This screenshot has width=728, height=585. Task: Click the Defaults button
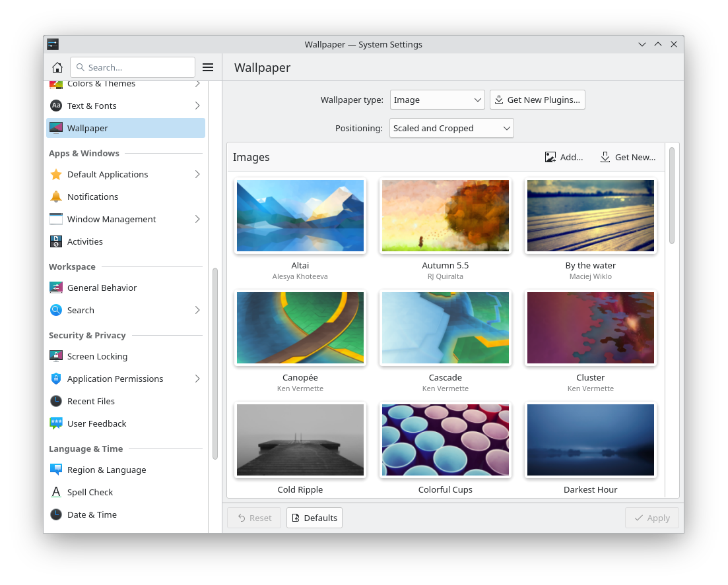point(314,518)
